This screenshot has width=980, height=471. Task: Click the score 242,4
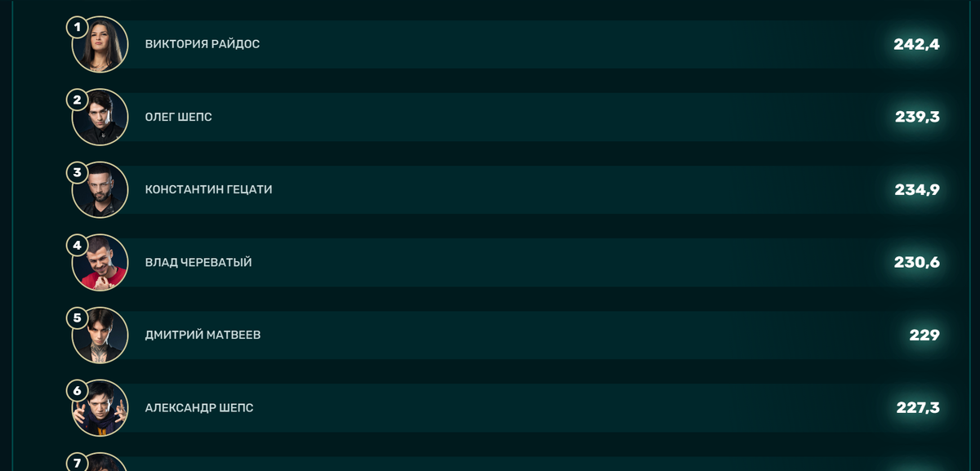coord(916,44)
